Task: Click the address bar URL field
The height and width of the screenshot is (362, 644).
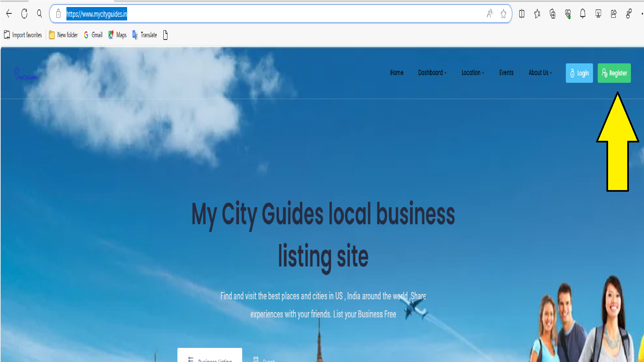Action: click(268, 14)
